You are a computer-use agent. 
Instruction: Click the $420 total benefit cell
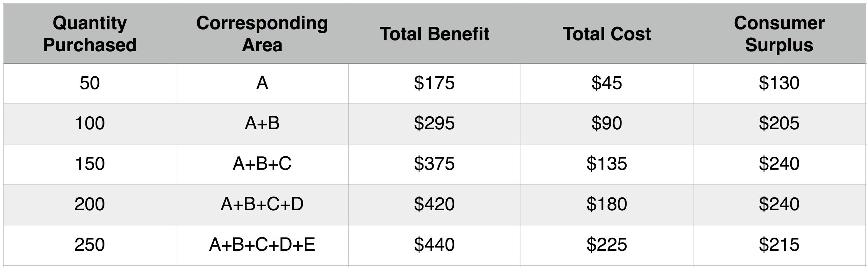click(x=434, y=205)
